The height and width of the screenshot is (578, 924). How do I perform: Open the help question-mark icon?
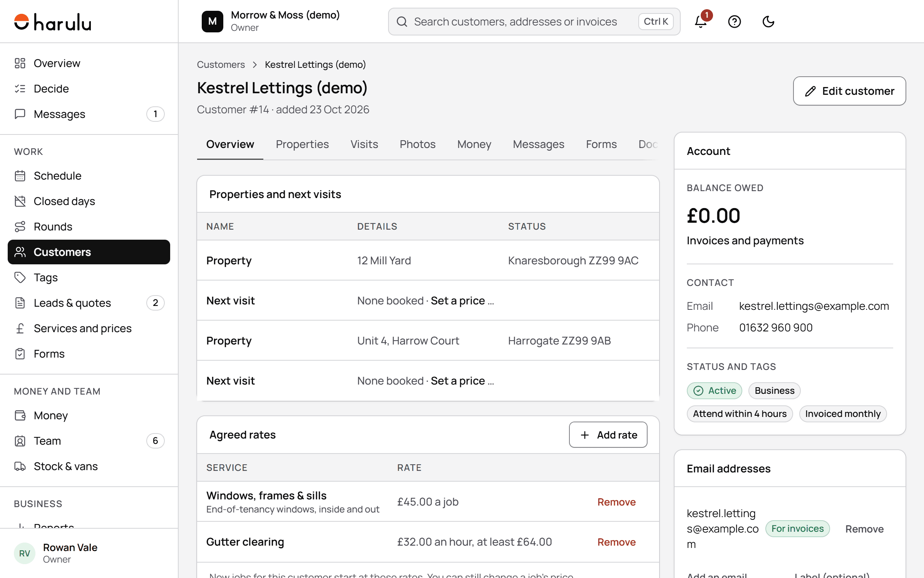coord(734,22)
